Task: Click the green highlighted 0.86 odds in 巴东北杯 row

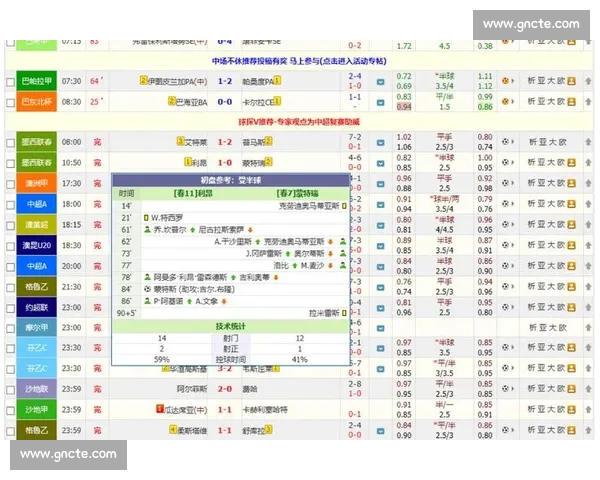Action: coord(485,107)
